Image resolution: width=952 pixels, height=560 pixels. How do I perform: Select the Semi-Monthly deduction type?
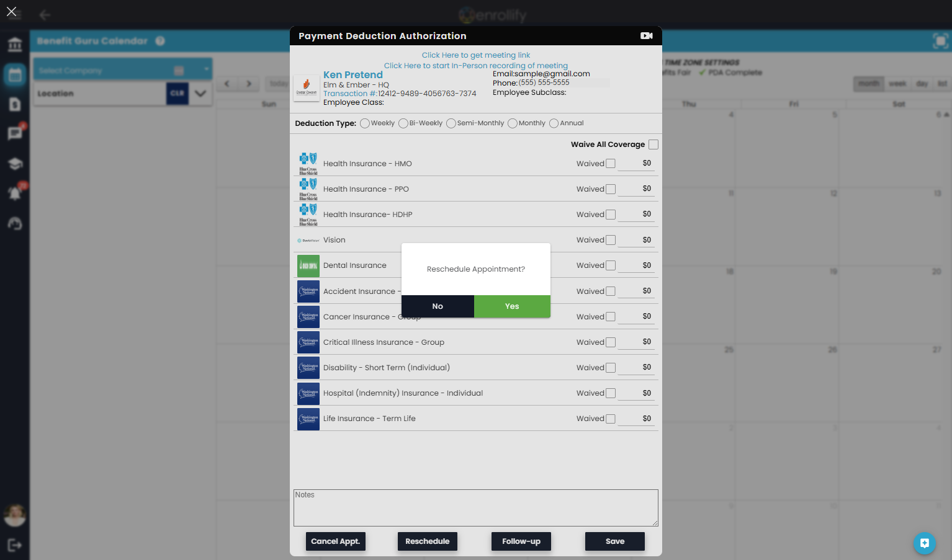451,123
